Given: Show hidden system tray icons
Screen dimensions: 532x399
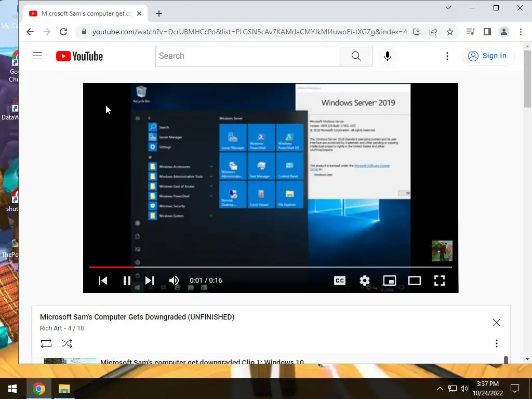Looking at the screenshot, I should [x=440, y=389].
